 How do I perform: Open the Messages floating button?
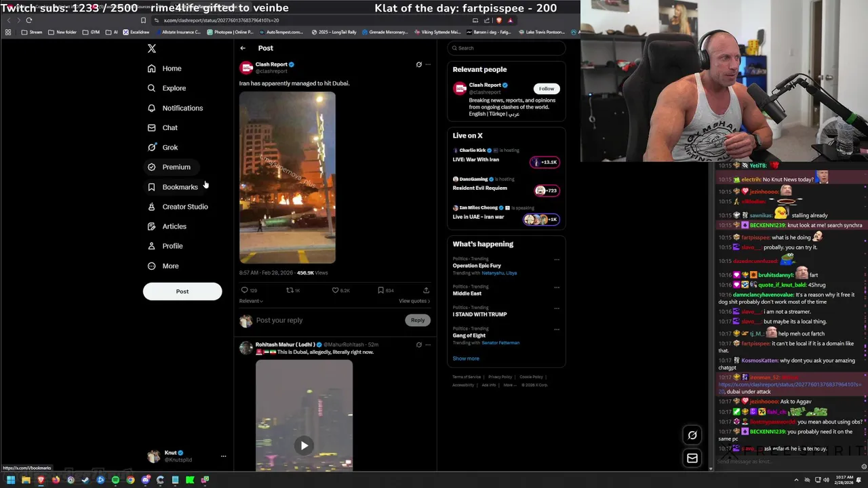pyautogui.click(x=692, y=459)
